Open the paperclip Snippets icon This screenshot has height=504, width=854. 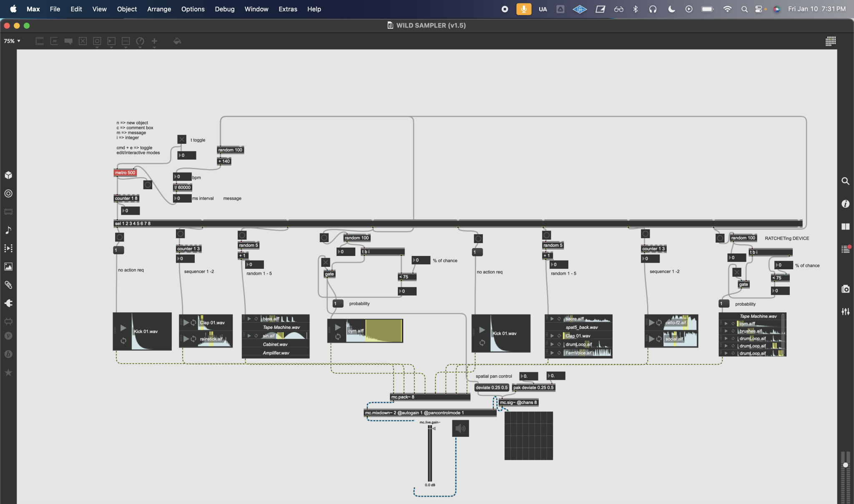[8, 285]
